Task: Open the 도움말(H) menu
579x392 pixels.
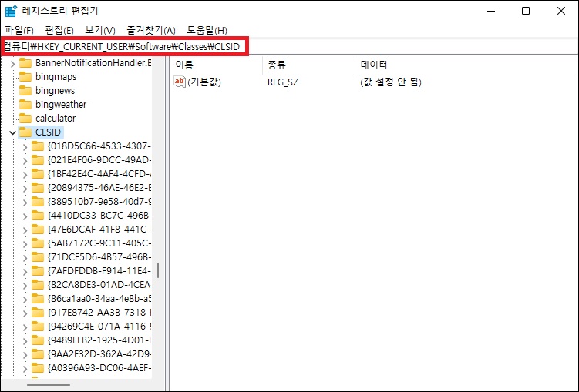Action: point(207,30)
